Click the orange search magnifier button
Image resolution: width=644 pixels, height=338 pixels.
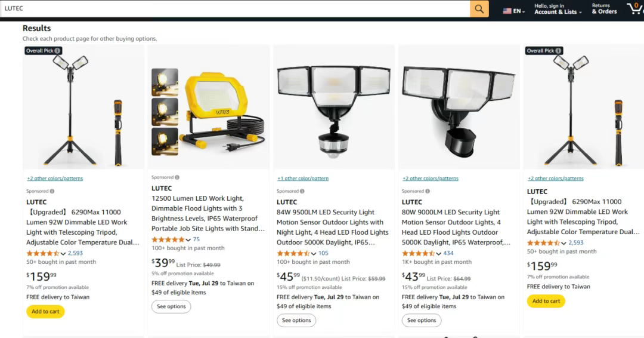coord(479,9)
